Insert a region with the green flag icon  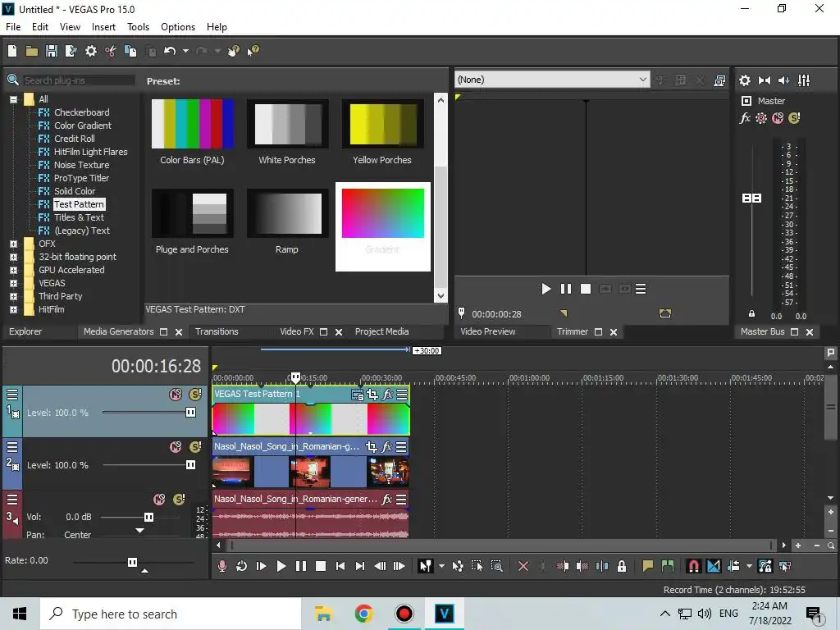668,566
